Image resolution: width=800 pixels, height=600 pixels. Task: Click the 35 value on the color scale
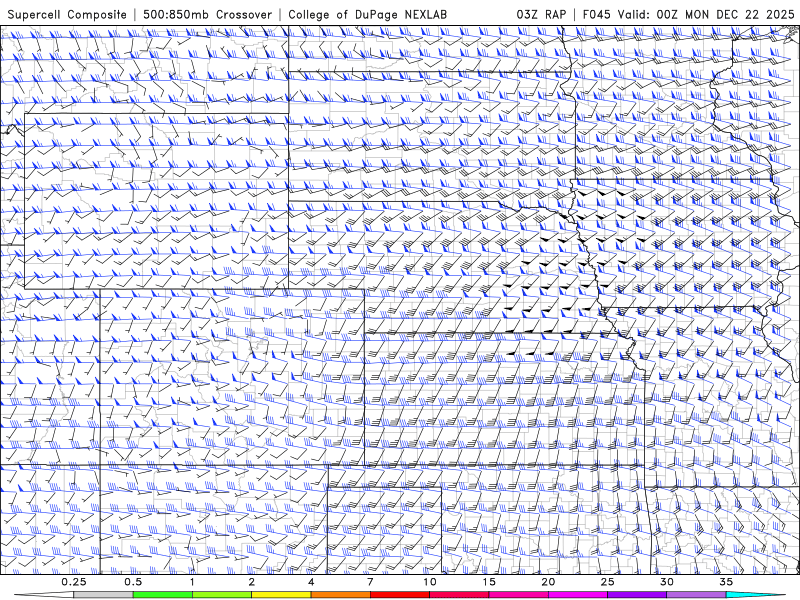click(726, 582)
